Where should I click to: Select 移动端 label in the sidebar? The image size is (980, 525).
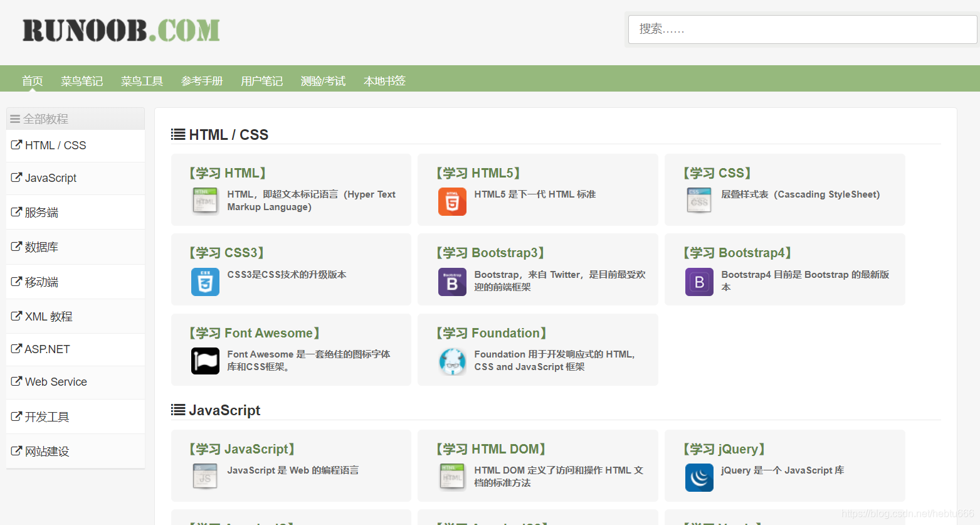coord(41,282)
